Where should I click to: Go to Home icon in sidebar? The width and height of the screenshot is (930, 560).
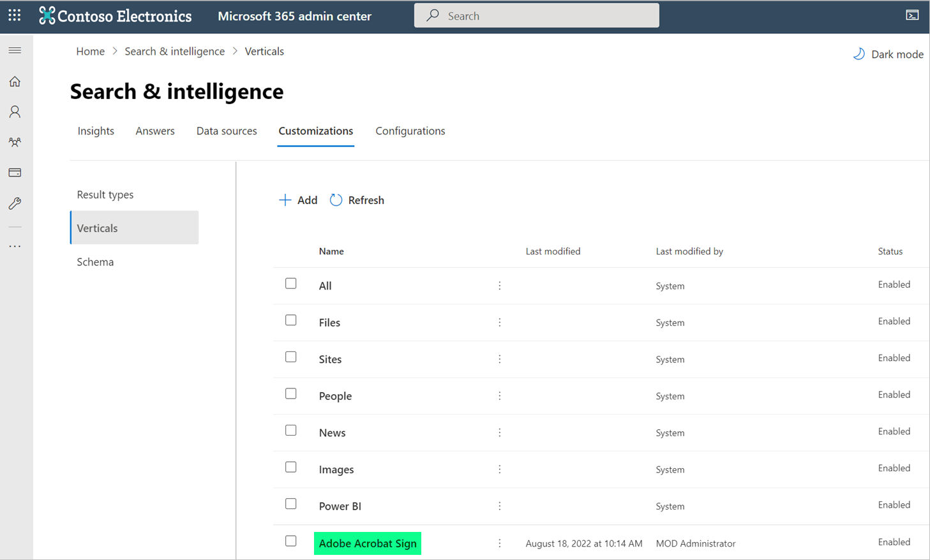tap(15, 82)
